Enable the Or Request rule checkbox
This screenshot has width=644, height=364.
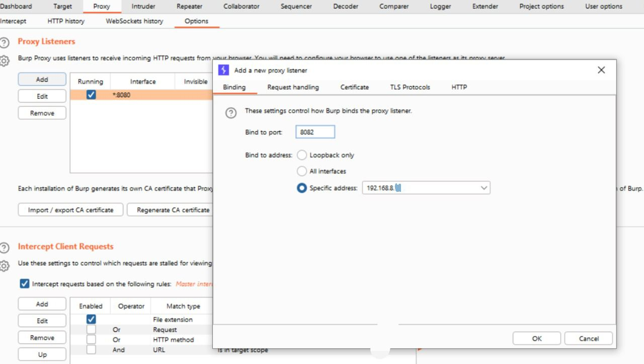tap(91, 329)
